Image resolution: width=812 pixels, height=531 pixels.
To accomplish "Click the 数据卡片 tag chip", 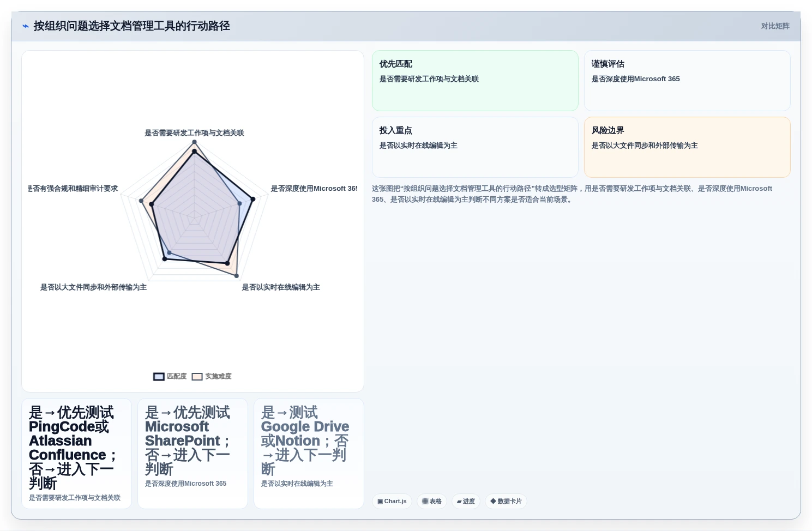I will pyautogui.click(x=506, y=502).
